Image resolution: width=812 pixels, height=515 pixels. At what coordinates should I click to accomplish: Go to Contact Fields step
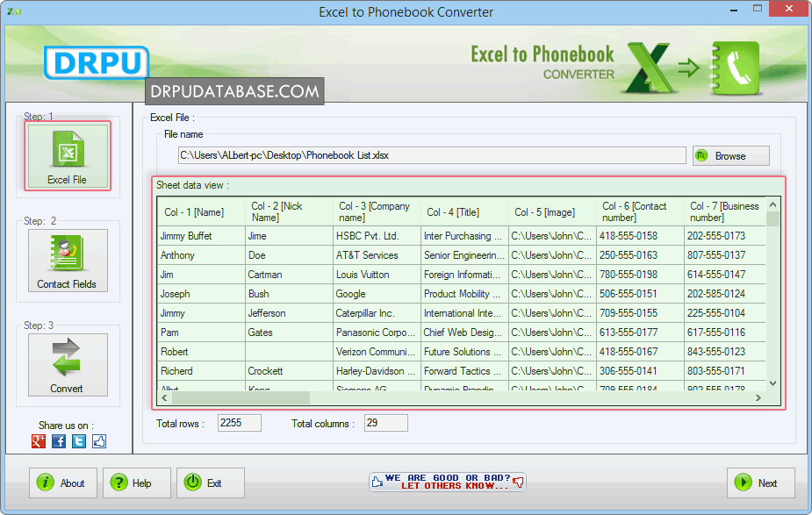click(x=68, y=261)
